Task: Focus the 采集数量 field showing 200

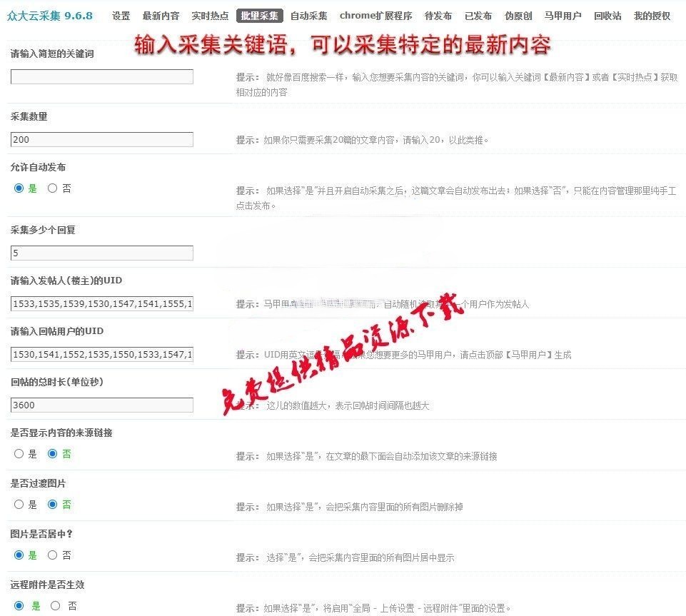Action: pos(102,140)
